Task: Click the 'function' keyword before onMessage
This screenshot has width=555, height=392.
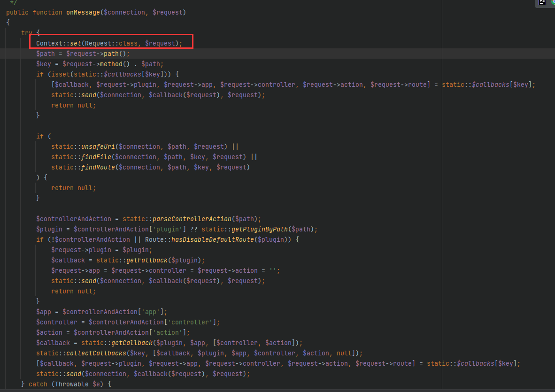Action: click(47, 12)
